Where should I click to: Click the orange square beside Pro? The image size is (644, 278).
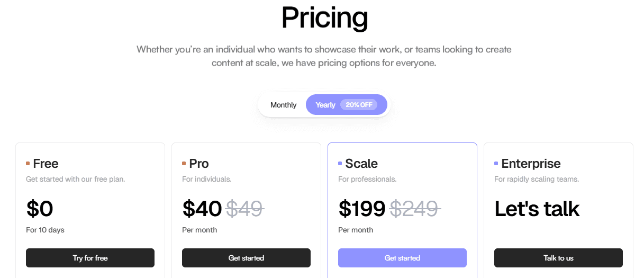[184, 164]
